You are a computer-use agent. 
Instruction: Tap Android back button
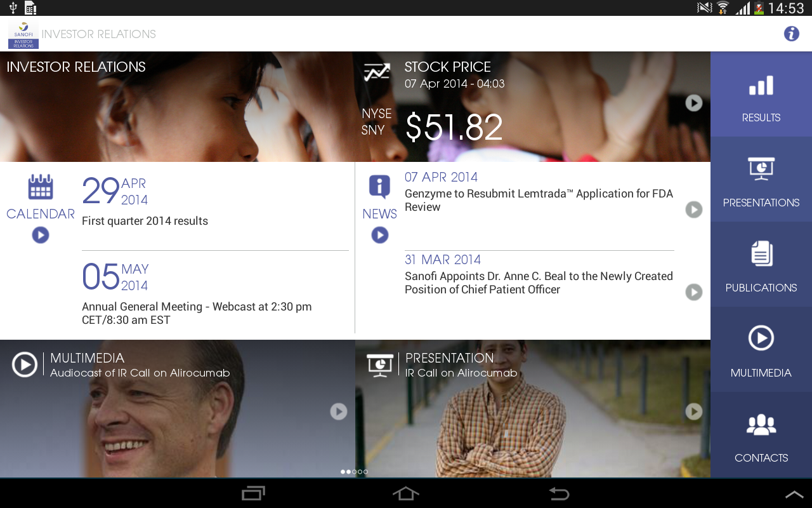coord(559,493)
